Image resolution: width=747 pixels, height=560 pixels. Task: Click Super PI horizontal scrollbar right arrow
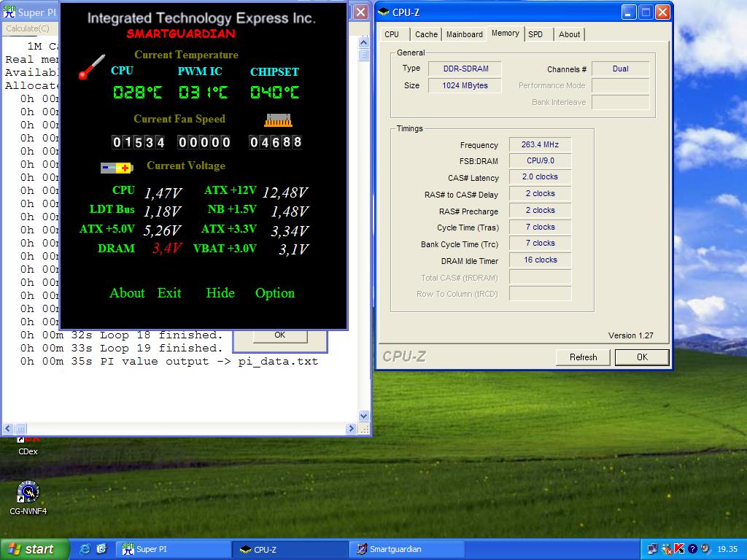click(351, 429)
